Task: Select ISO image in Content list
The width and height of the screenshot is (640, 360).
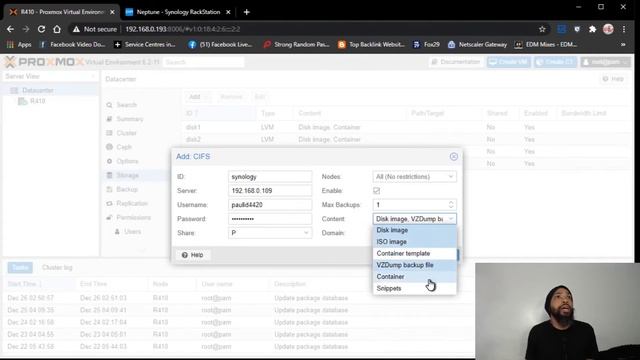Action: [414, 242]
